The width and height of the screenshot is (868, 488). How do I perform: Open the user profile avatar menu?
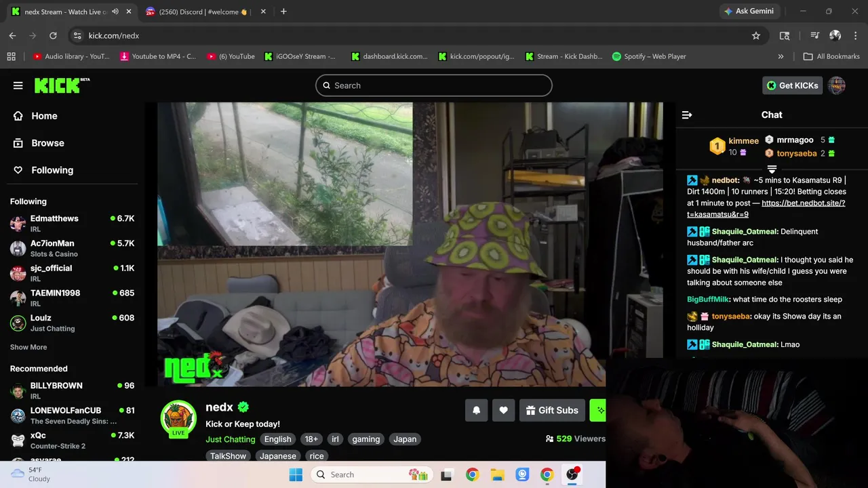(837, 85)
